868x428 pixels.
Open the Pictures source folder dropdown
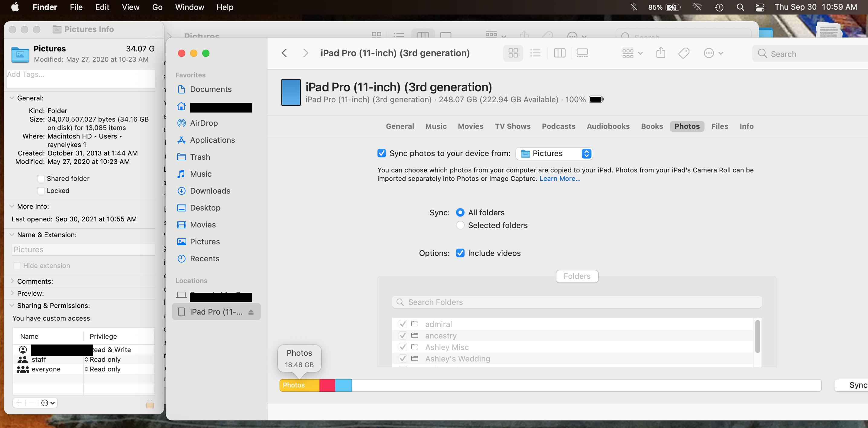point(554,154)
